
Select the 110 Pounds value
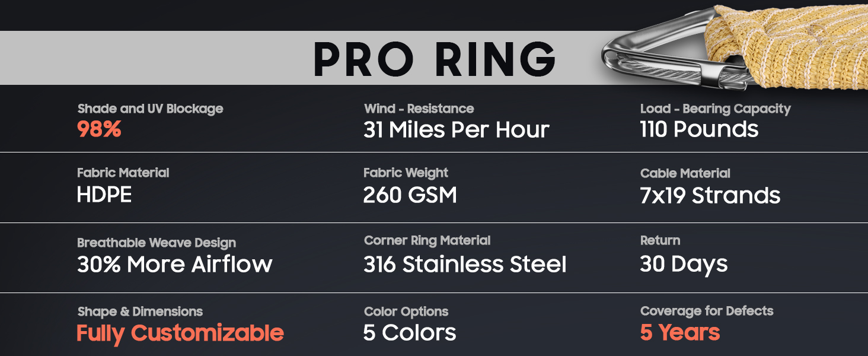click(x=699, y=129)
